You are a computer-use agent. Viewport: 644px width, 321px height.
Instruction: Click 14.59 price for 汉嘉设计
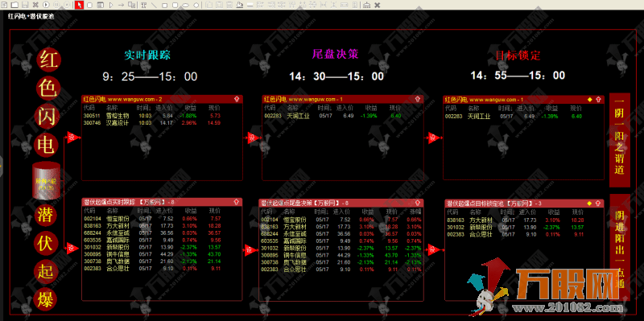tap(215, 122)
